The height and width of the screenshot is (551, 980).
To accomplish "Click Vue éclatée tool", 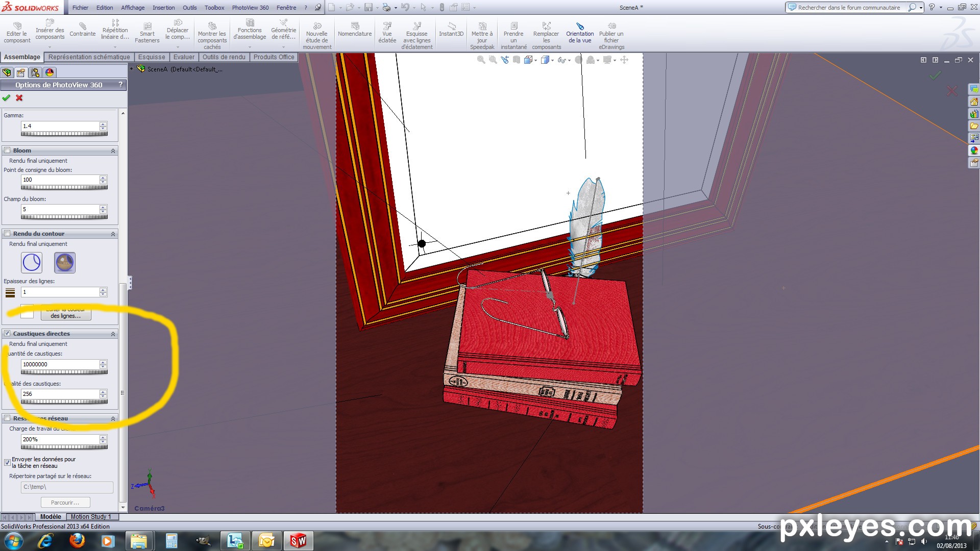I will click(387, 33).
